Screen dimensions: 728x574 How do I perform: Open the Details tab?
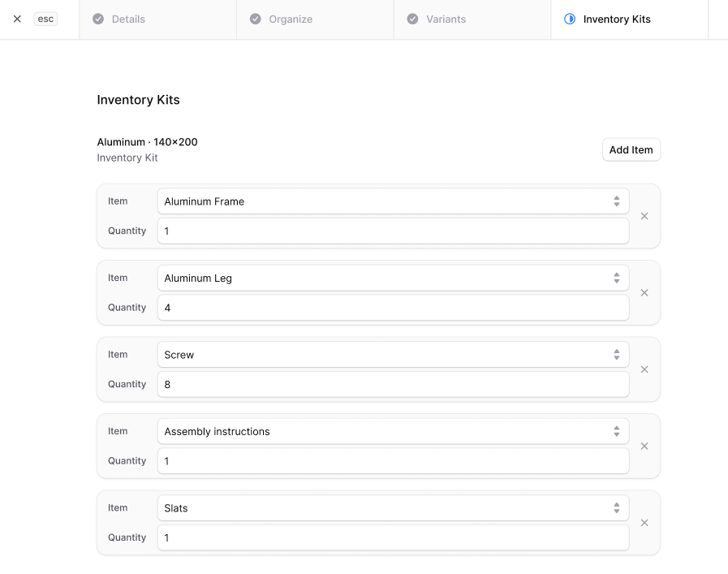(158, 19)
